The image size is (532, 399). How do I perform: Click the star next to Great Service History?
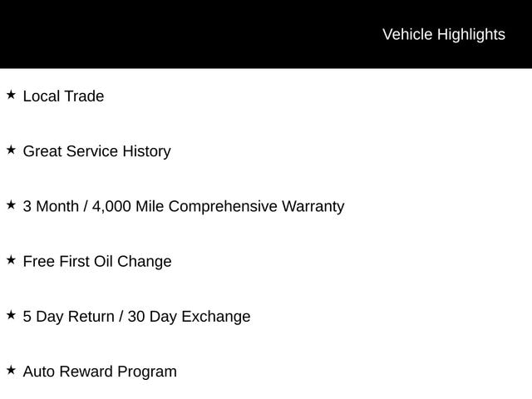pos(11,150)
